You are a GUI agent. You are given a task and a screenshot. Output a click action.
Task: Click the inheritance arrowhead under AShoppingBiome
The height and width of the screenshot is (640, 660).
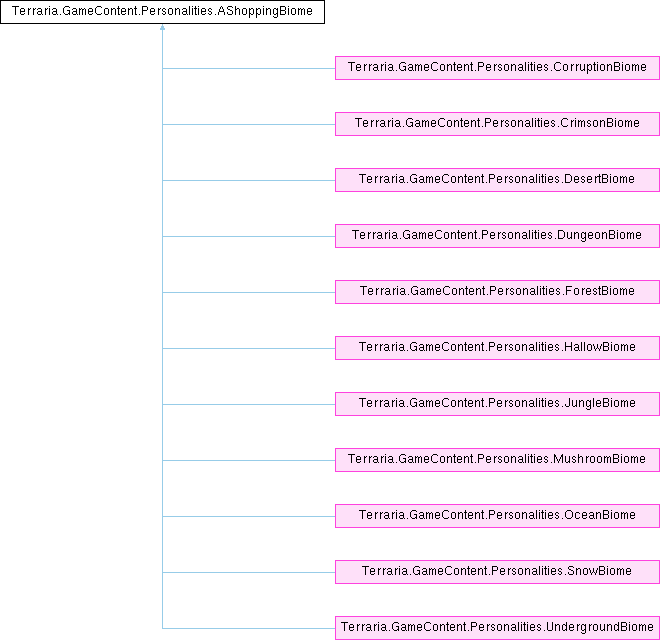coord(162,29)
